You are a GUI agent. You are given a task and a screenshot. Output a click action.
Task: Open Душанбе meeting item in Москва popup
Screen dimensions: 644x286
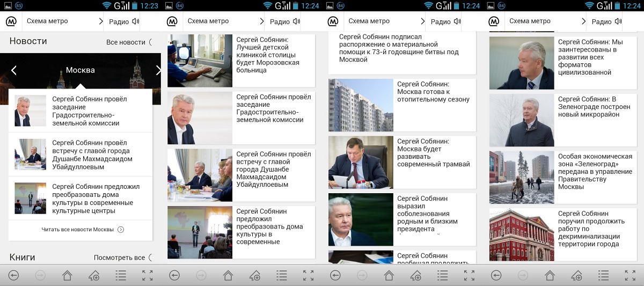(80, 155)
